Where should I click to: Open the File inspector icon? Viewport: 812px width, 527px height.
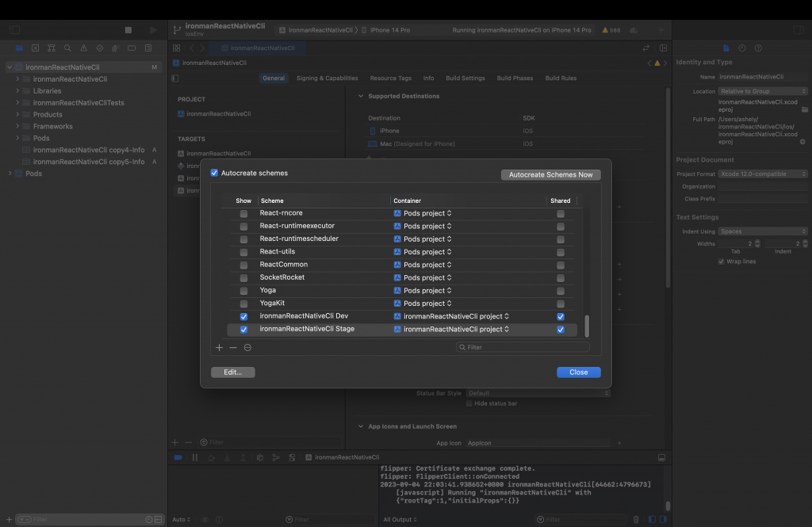[x=726, y=48]
